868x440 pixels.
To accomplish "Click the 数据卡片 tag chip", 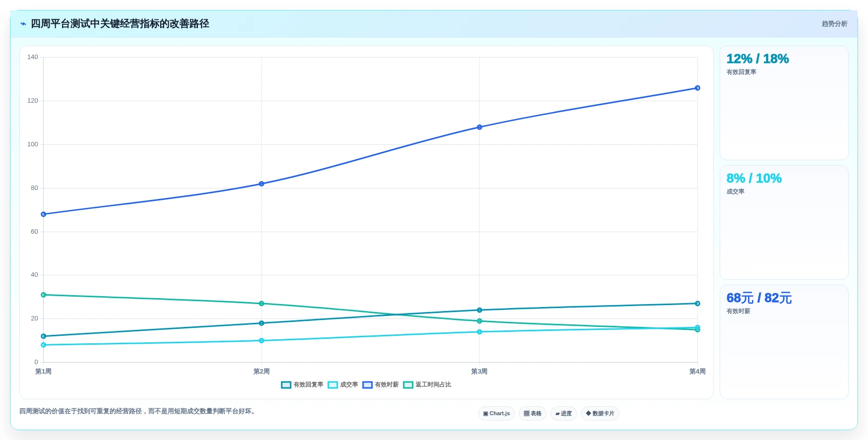I will click(x=600, y=414).
